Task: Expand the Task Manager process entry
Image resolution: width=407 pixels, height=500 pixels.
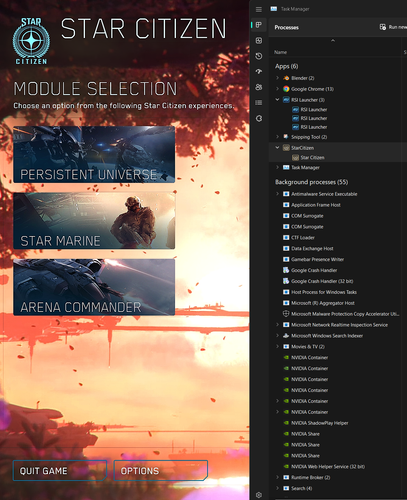Action: [x=277, y=167]
